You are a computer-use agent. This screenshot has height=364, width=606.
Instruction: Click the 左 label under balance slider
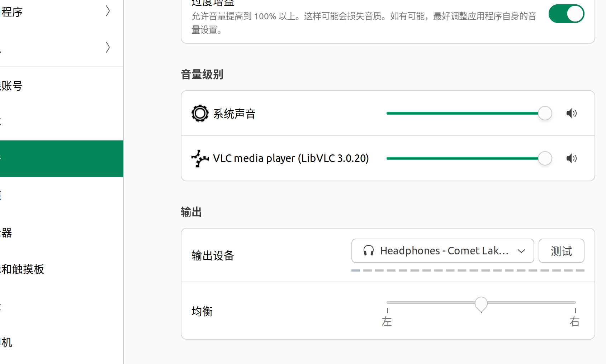pyautogui.click(x=387, y=321)
